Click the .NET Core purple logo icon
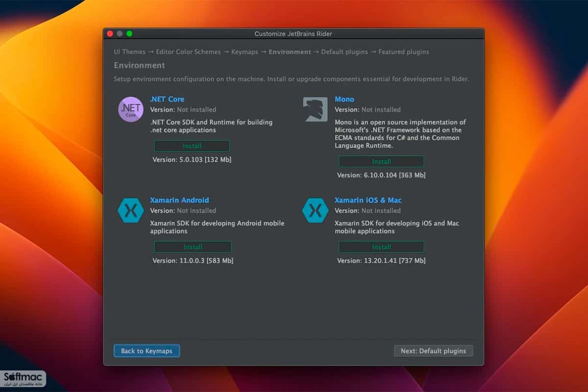The width and height of the screenshot is (588, 392). click(x=131, y=109)
